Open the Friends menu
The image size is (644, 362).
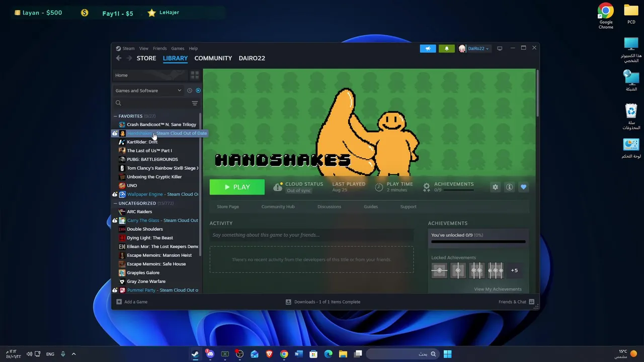point(159,48)
